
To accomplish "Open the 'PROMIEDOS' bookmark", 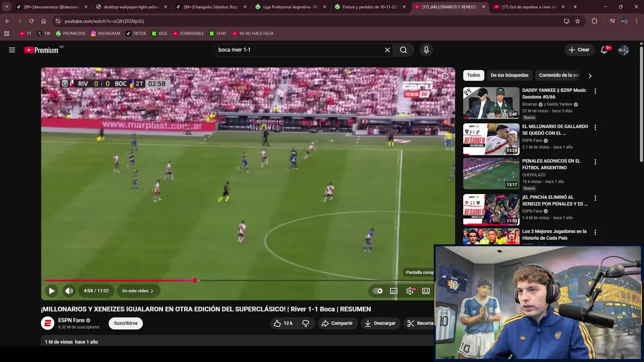I will (70, 34).
